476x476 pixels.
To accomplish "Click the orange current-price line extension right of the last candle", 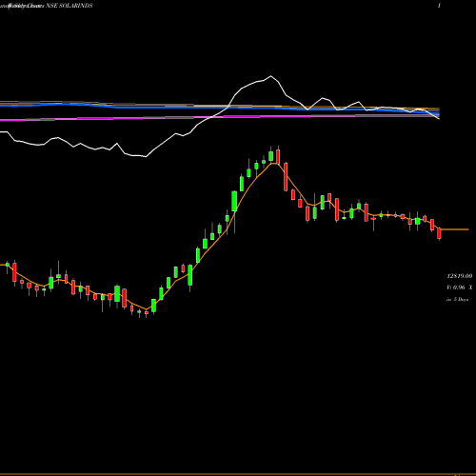I will (455, 229).
